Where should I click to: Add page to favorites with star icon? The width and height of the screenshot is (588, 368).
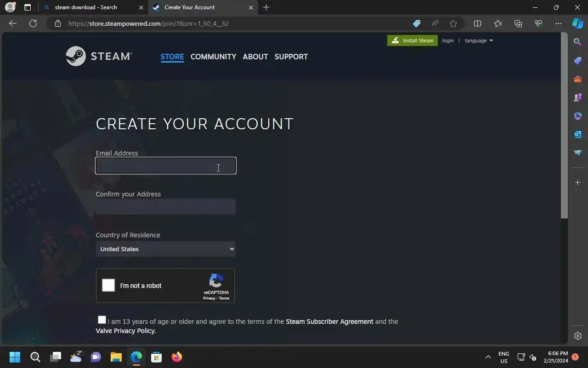[453, 23]
